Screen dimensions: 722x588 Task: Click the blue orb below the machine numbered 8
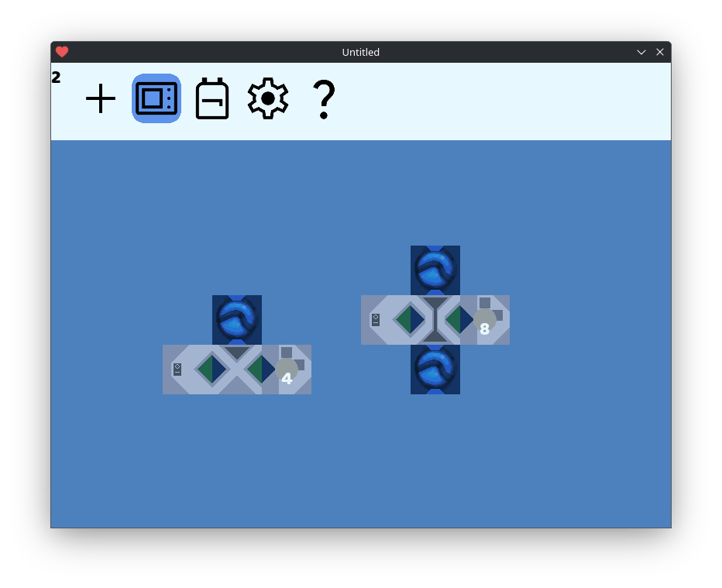[x=435, y=370]
